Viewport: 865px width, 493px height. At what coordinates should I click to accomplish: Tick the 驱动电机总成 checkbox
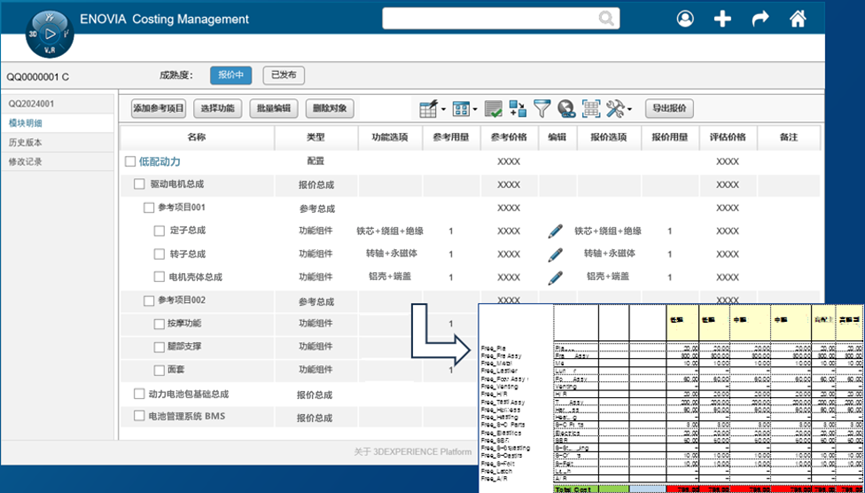tap(140, 184)
